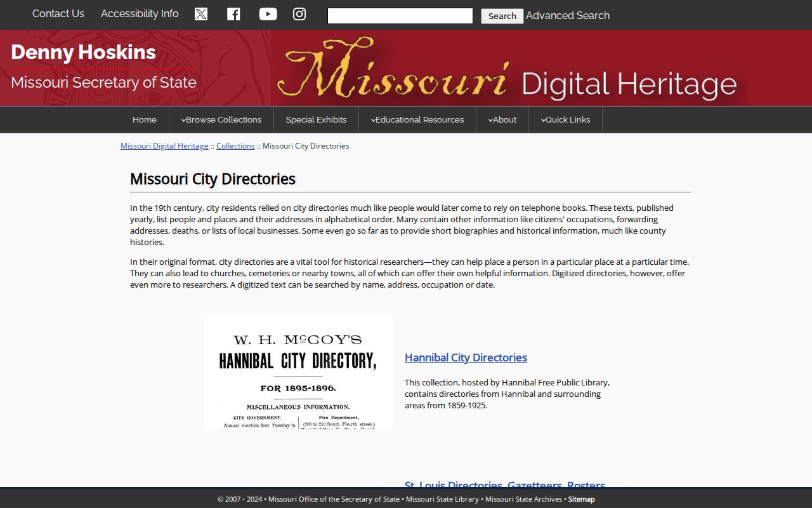Expand the Quick Links dropdown
The height and width of the screenshot is (508, 812).
565,119
